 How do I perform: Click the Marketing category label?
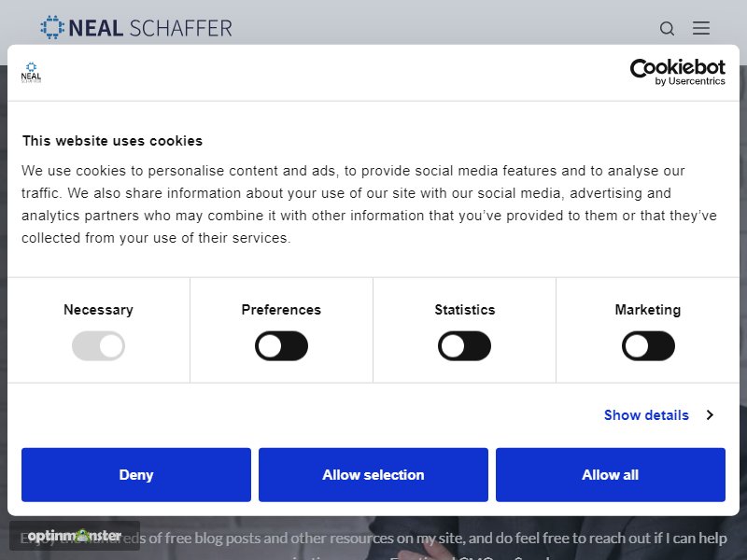click(x=648, y=310)
